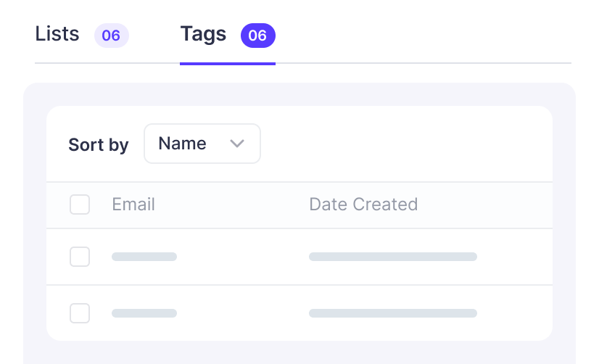Click the Lists count badge 06
This screenshot has height=364, width=599.
pyautogui.click(x=111, y=36)
